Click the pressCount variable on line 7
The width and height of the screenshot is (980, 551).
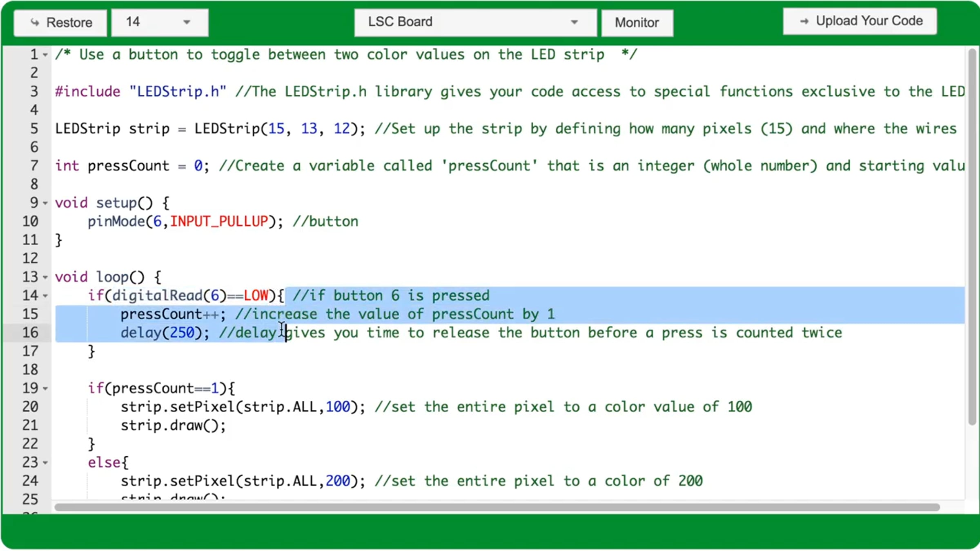coord(128,166)
